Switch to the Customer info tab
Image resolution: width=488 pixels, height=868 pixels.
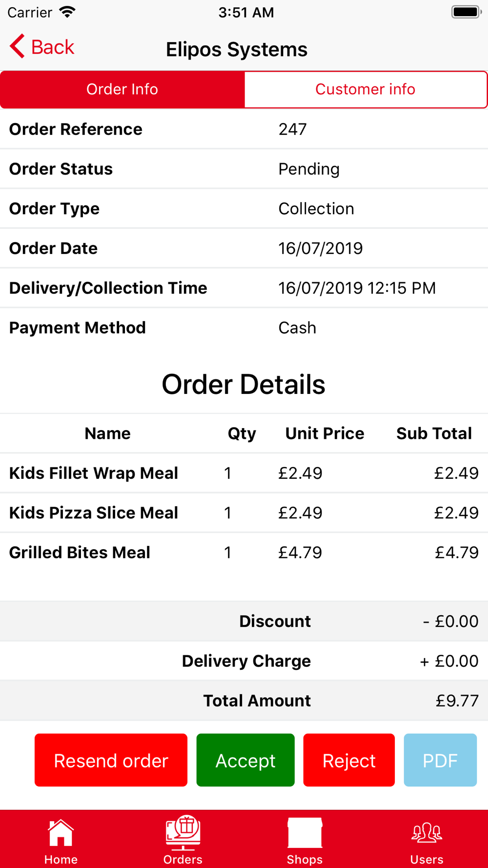366,89
